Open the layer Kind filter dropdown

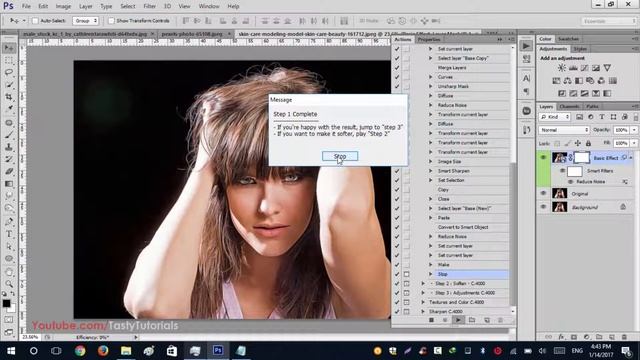(554, 117)
